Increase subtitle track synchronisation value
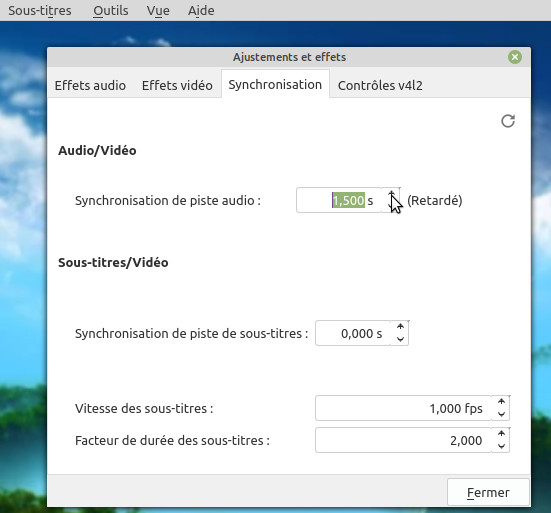551x513 pixels. tap(400, 327)
